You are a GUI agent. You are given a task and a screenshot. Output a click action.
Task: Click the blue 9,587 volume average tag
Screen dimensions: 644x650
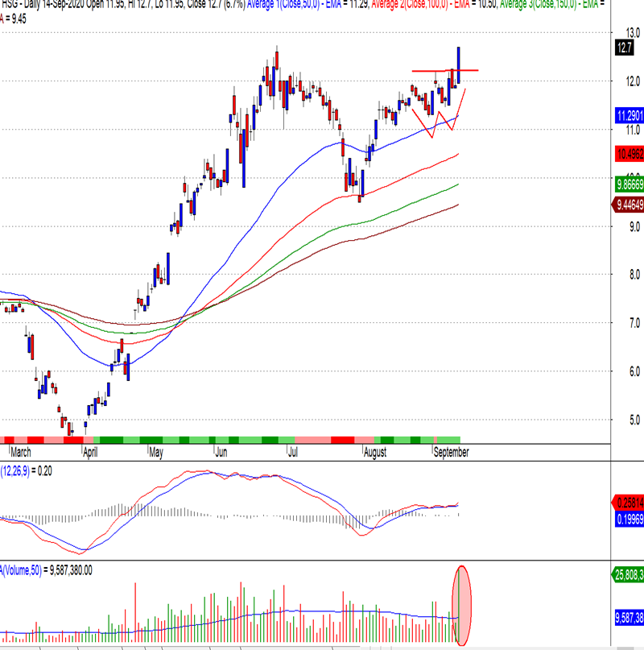tap(628, 618)
